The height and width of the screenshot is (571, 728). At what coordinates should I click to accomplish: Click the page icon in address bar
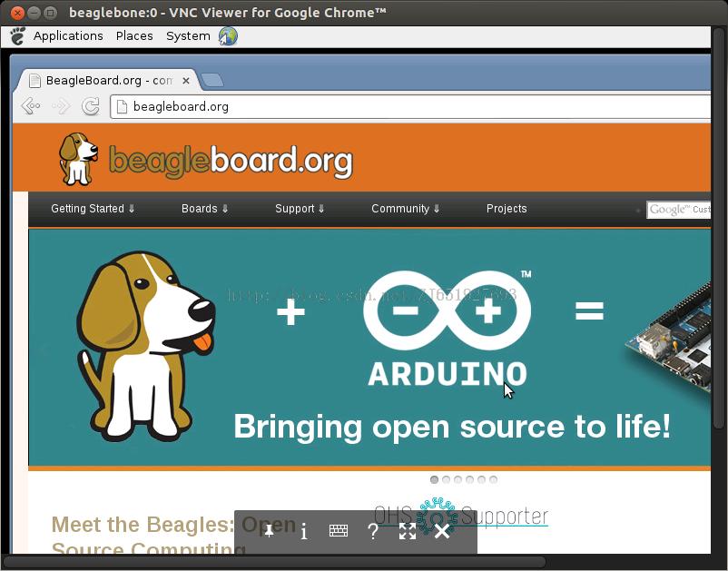122,107
